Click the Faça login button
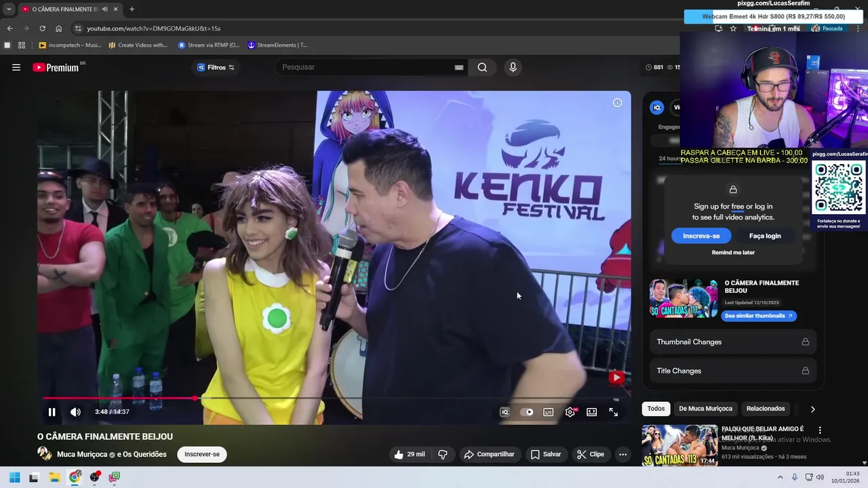868x488 pixels. (x=765, y=236)
